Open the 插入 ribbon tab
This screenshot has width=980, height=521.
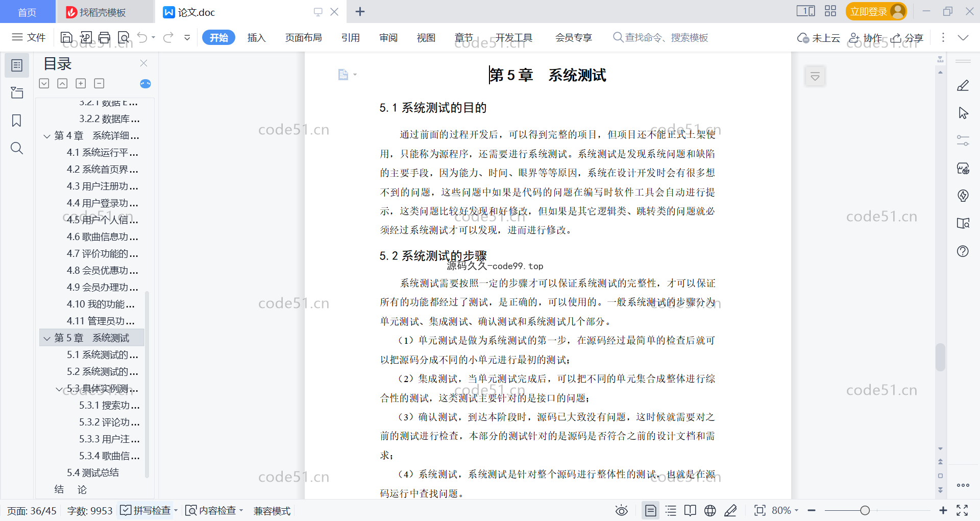256,37
